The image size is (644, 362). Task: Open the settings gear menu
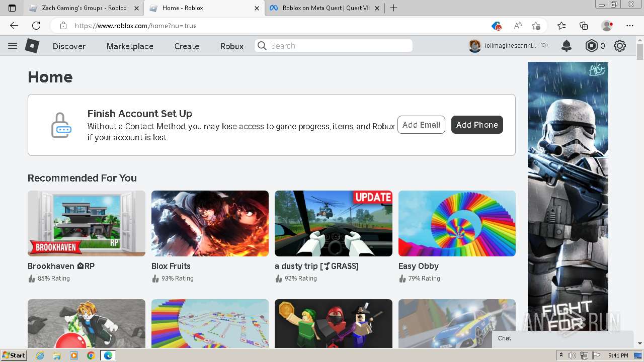(620, 46)
